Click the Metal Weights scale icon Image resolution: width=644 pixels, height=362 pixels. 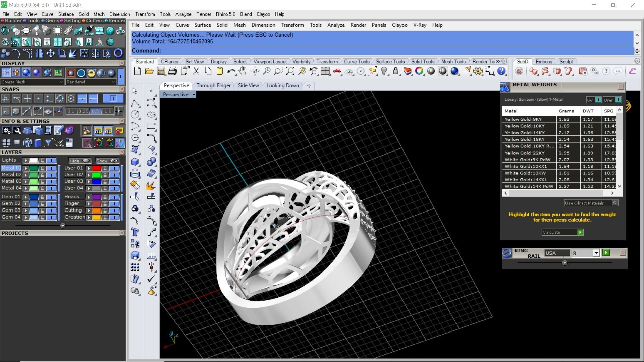click(x=505, y=87)
